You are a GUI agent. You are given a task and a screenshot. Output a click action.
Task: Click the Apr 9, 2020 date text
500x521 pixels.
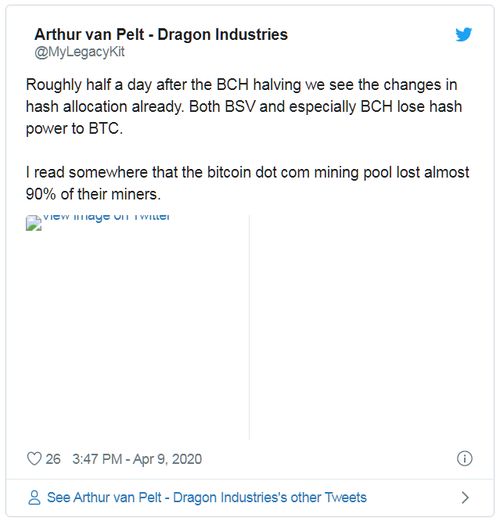coord(167,459)
